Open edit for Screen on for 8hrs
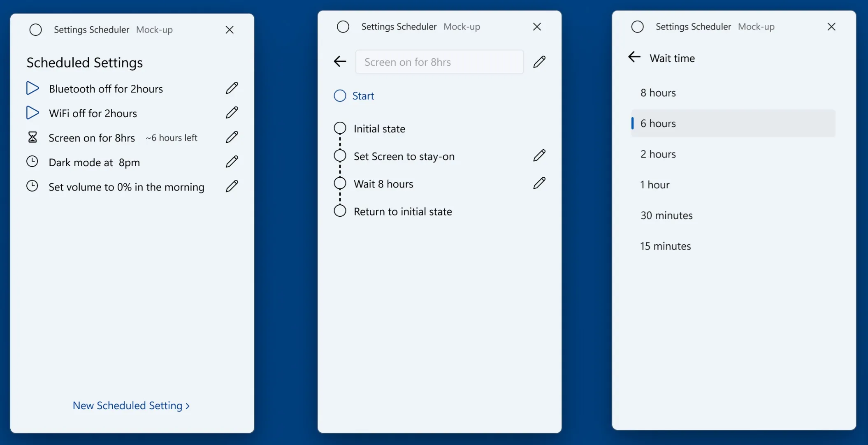 click(231, 137)
